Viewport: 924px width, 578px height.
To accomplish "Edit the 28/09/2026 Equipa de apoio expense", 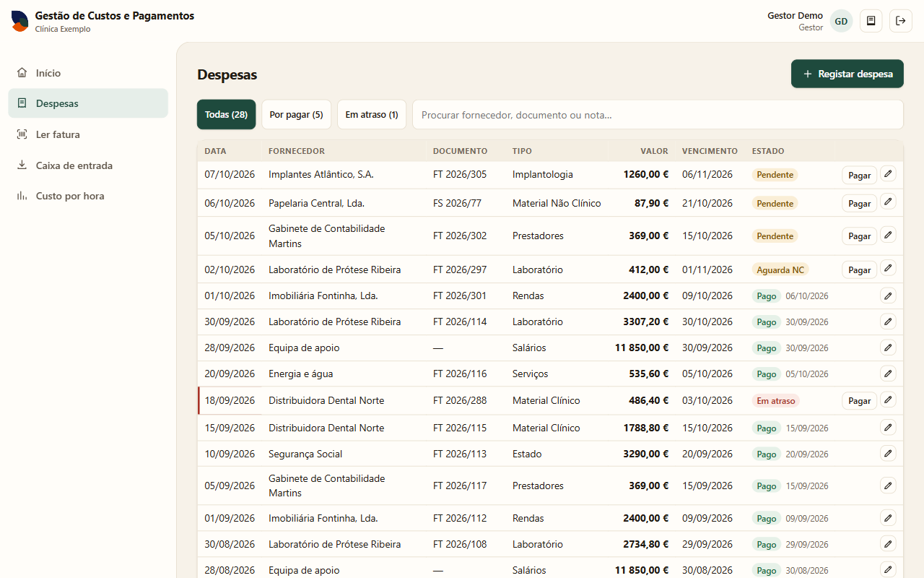I will click(x=888, y=348).
